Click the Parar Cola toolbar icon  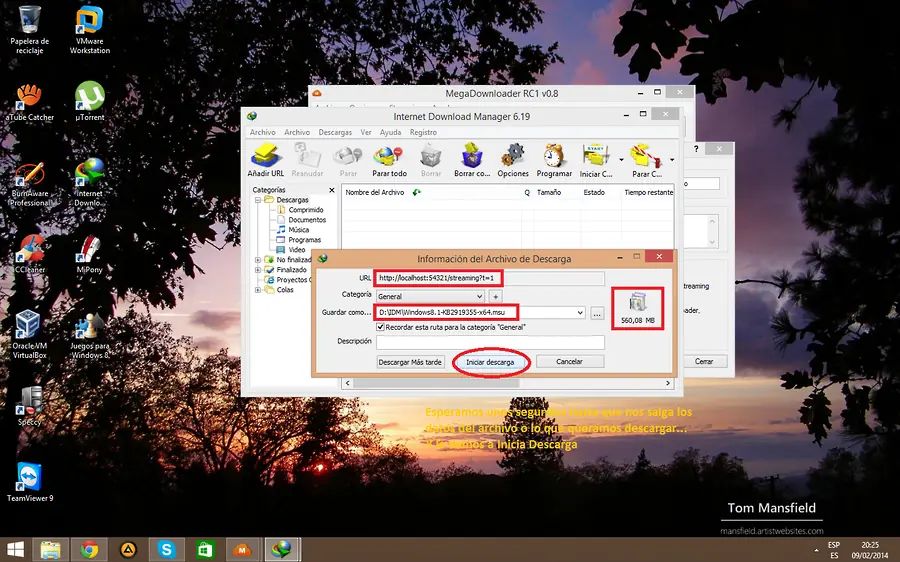646,160
